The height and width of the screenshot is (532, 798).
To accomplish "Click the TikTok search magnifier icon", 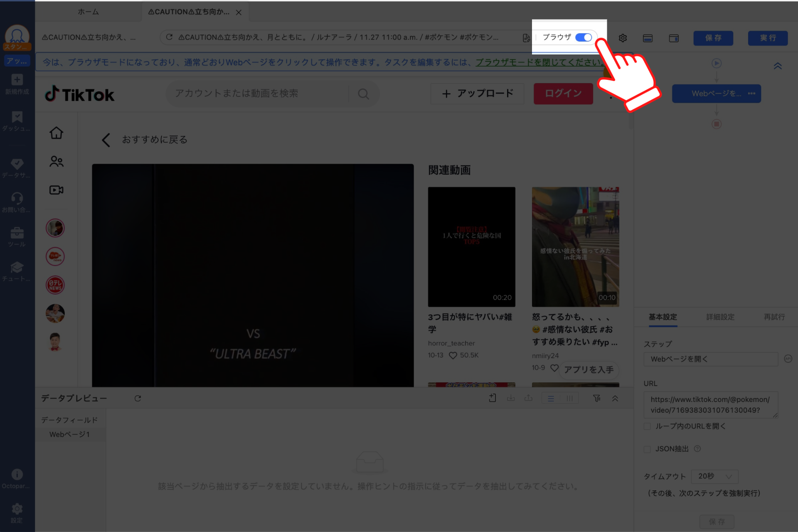I will pyautogui.click(x=364, y=94).
